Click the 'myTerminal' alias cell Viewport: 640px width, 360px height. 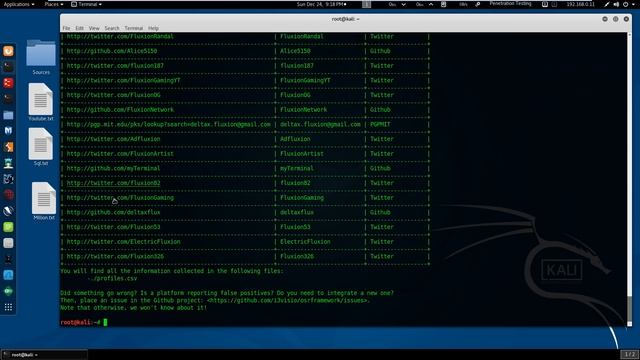coord(297,169)
